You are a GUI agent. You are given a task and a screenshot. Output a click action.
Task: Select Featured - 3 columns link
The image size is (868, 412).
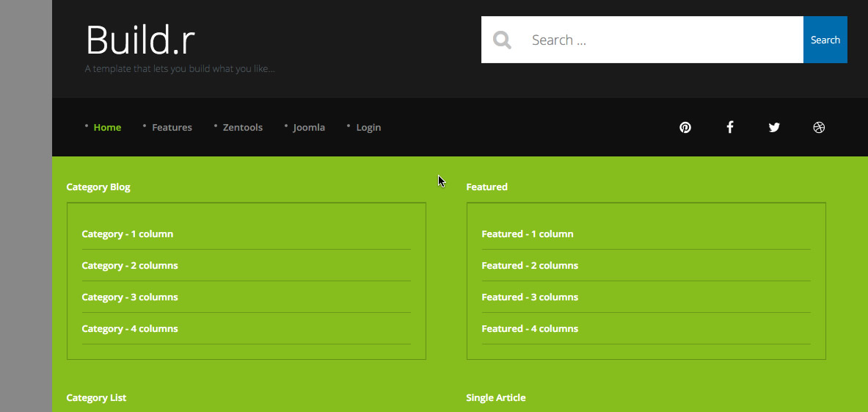530,297
